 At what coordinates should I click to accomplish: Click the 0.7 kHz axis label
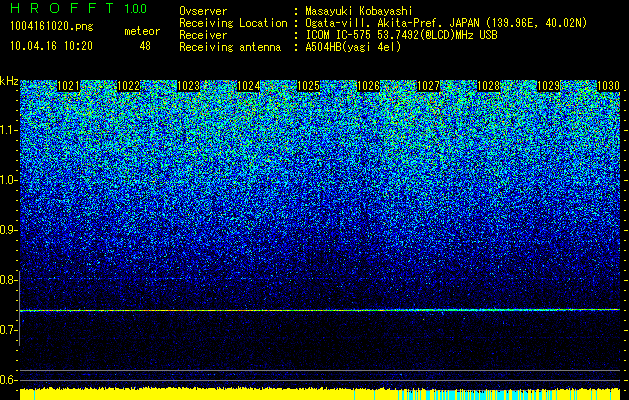[x=8, y=330]
